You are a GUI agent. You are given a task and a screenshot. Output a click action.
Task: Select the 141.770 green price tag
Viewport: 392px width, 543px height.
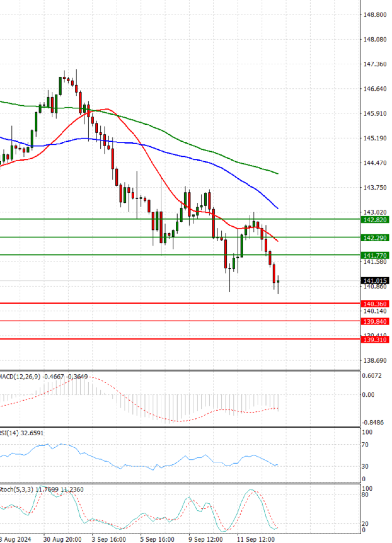pyautogui.click(x=375, y=255)
